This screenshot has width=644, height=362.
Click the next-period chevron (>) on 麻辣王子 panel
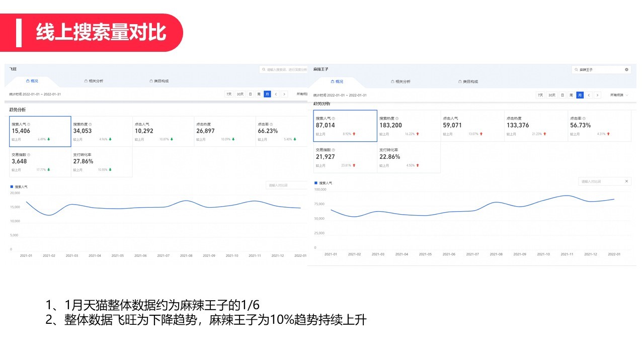[x=597, y=95]
